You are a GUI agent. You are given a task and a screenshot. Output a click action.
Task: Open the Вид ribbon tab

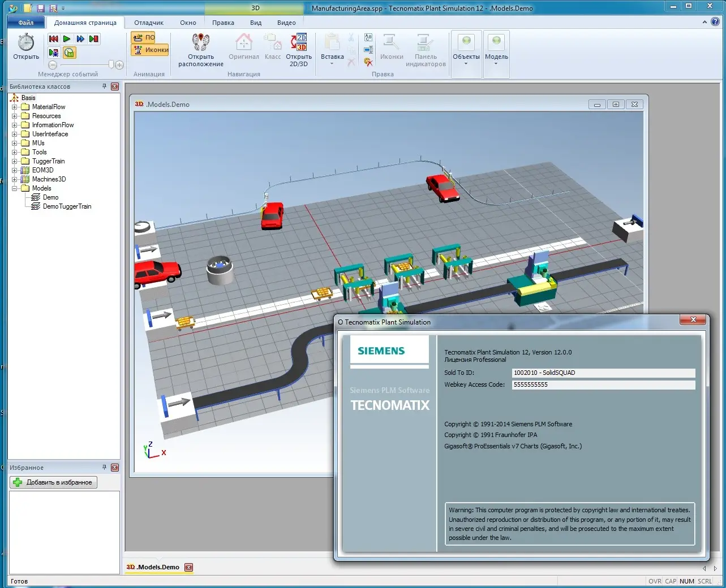(x=256, y=23)
